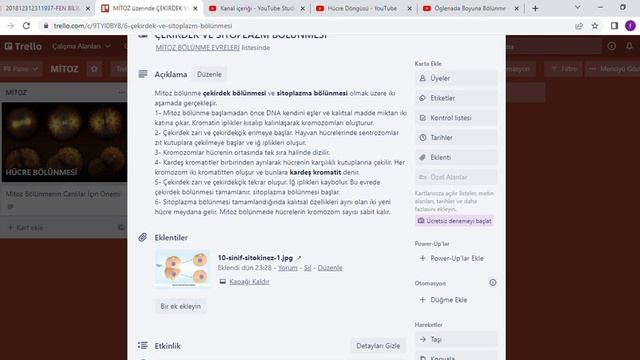Edit the attachment with Düzenle link
This screenshot has width=640, height=360.
(330, 268)
